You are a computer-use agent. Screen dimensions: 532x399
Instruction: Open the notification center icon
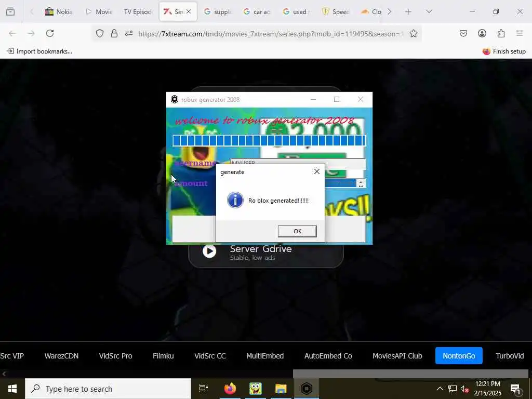pyautogui.click(x=516, y=389)
